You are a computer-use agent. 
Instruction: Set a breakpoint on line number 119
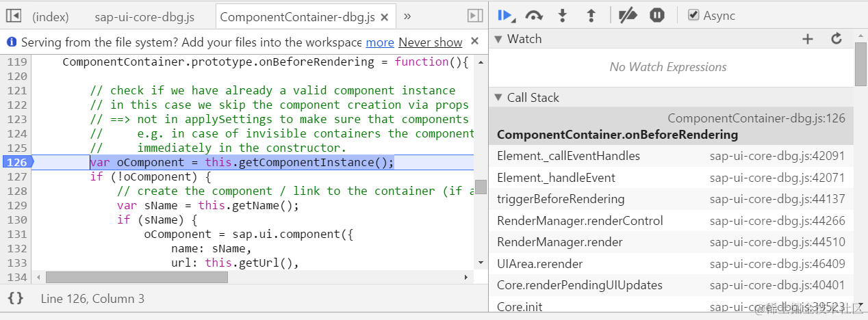[x=16, y=62]
